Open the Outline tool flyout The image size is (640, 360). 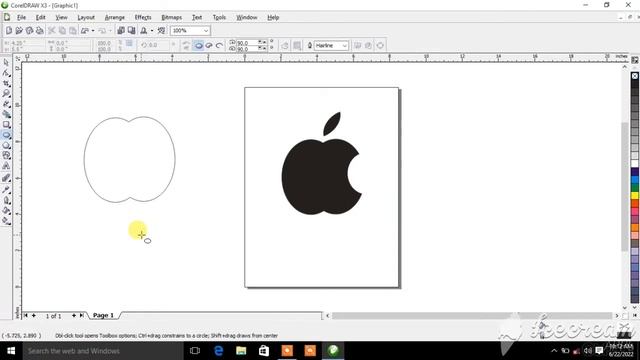pyautogui.click(x=6, y=200)
